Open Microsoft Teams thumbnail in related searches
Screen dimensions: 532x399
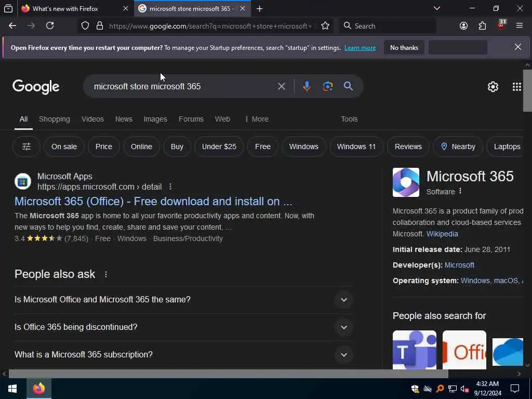tap(414, 350)
